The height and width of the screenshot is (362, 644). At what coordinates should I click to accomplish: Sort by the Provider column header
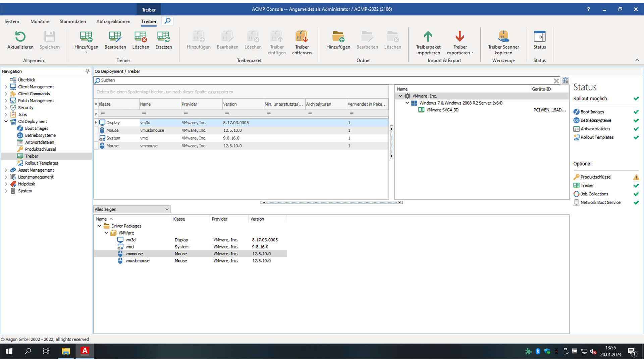click(x=201, y=104)
